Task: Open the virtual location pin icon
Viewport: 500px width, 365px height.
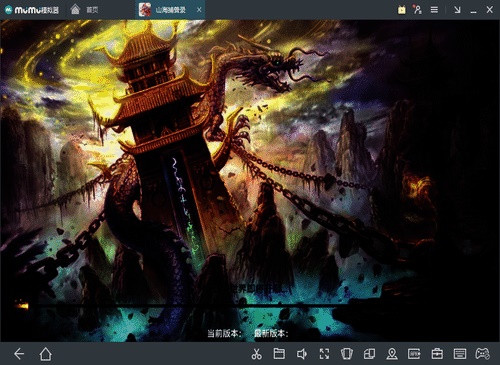Action: (392, 354)
